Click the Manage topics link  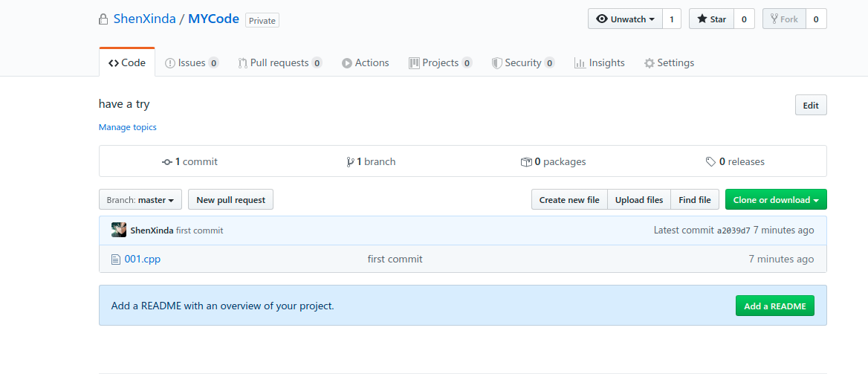[128, 127]
